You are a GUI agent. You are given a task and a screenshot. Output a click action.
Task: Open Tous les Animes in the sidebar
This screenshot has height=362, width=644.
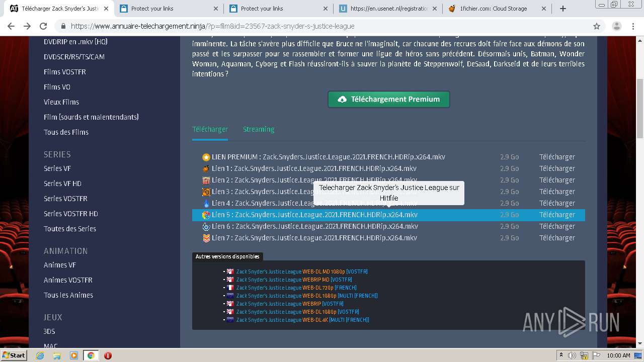(x=68, y=295)
